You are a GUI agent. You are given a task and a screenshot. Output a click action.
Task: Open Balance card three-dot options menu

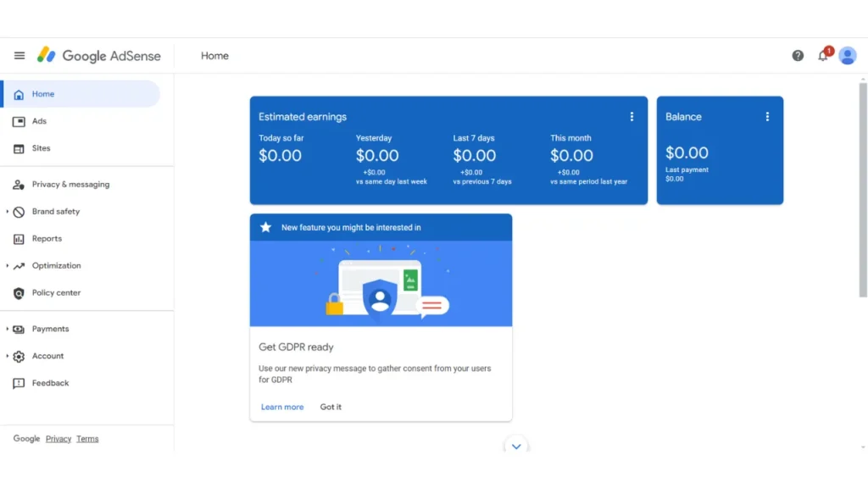tap(767, 117)
